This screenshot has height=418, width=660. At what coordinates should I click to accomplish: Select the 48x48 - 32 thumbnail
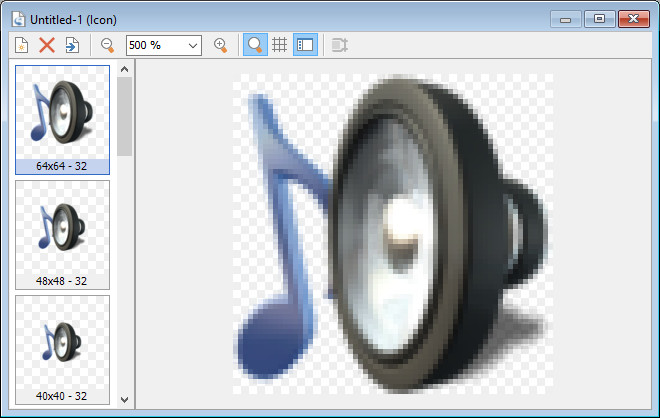pyautogui.click(x=62, y=234)
